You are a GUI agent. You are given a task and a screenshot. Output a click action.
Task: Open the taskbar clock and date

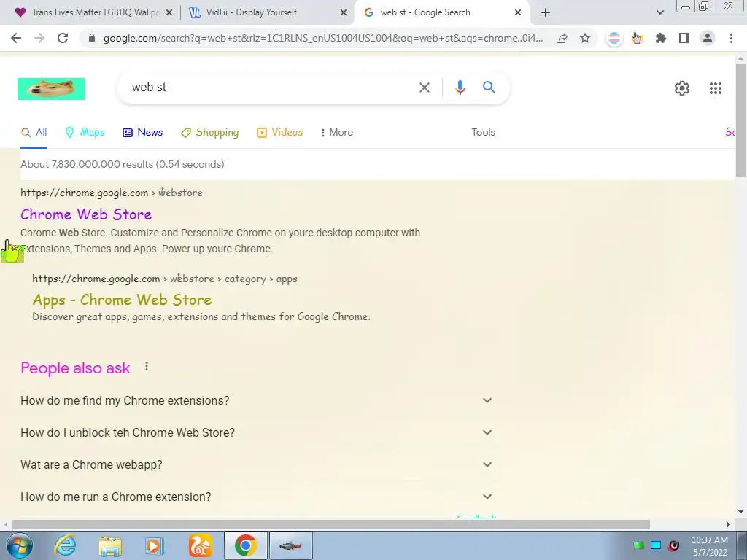pos(710,546)
